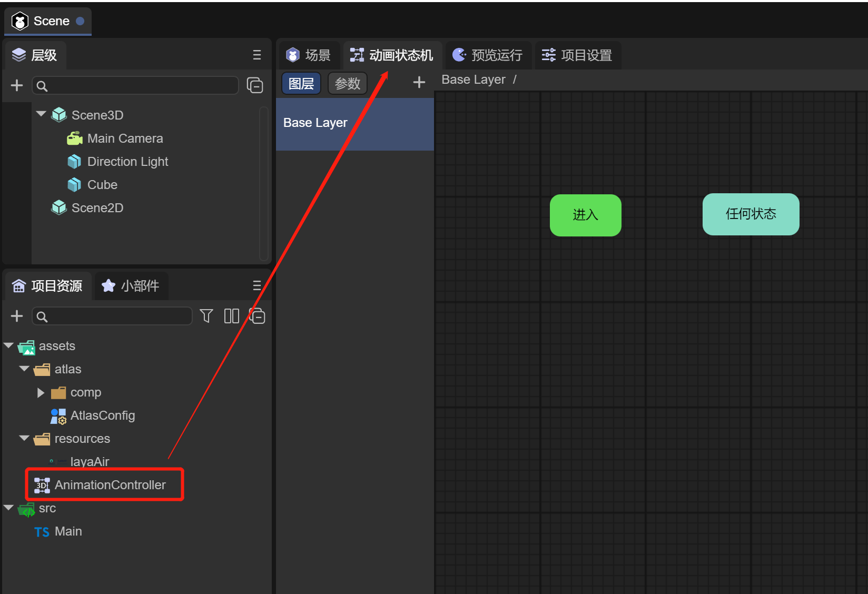This screenshot has height=594, width=868.
Task: Toggle the two-column layout icon in assets panel
Action: coord(231,316)
